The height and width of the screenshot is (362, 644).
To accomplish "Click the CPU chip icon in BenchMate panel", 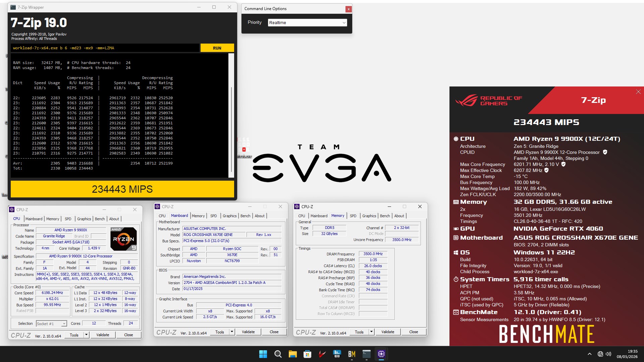I will coord(456,139).
